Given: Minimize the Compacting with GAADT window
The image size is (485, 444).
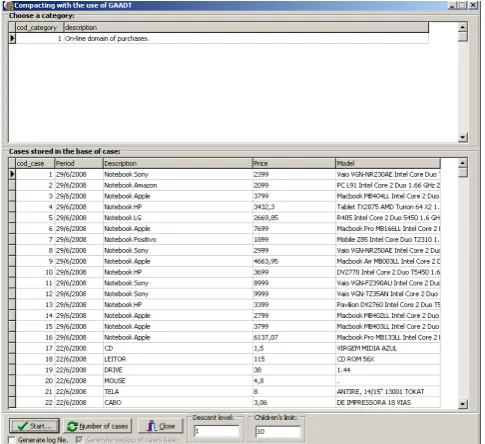Looking at the screenshot, I should 452,5.
